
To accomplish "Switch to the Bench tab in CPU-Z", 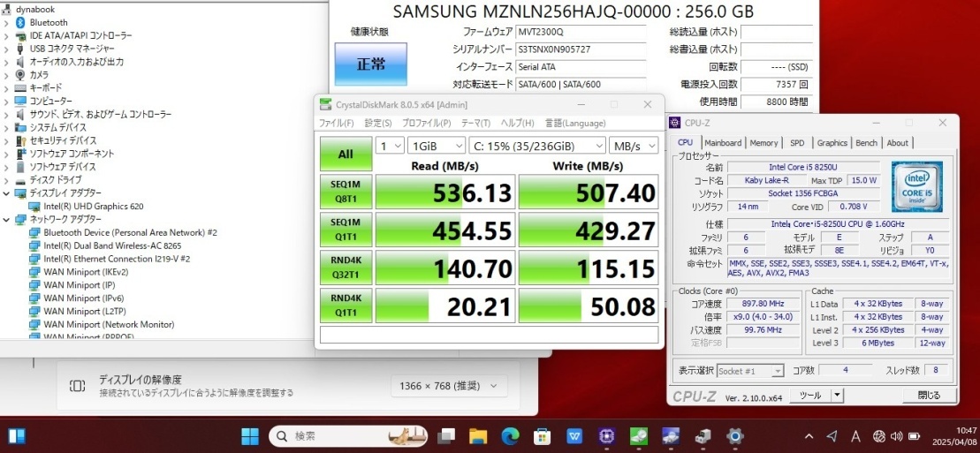I will tap(866, 142).
